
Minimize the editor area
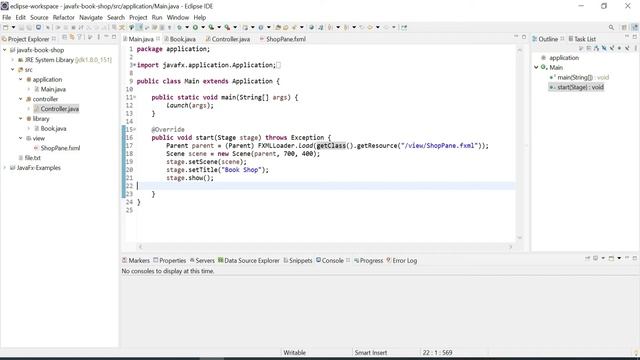pos(516,37)
